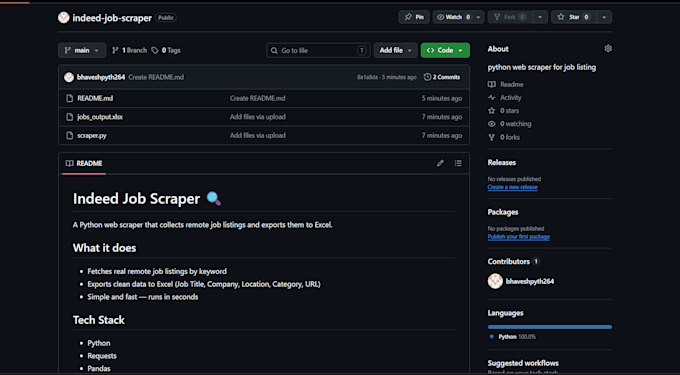The image size is (680, 375).
Task: Open the README.md file
Action: pos(95,98)
